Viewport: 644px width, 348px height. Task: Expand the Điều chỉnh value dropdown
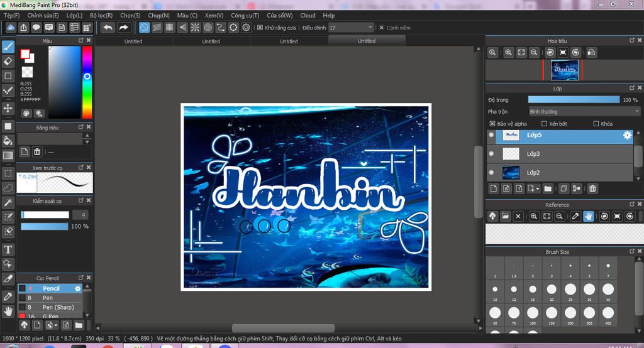[369, 28]
